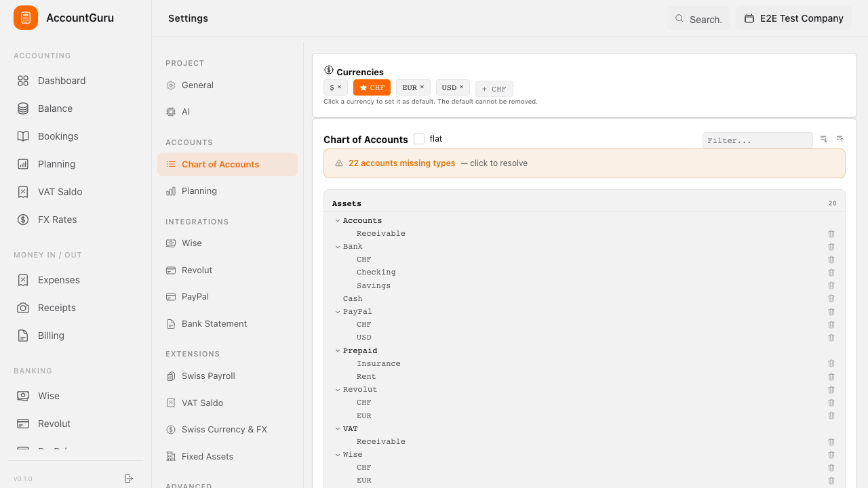Screen dimensions: 868x488
Task: Open PayPal integration settings
Action: 227,297
